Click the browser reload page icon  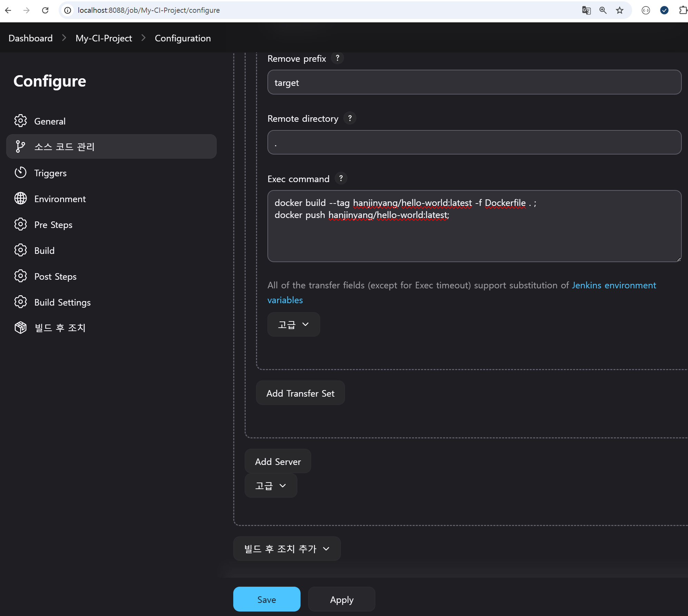pos(45,10)
